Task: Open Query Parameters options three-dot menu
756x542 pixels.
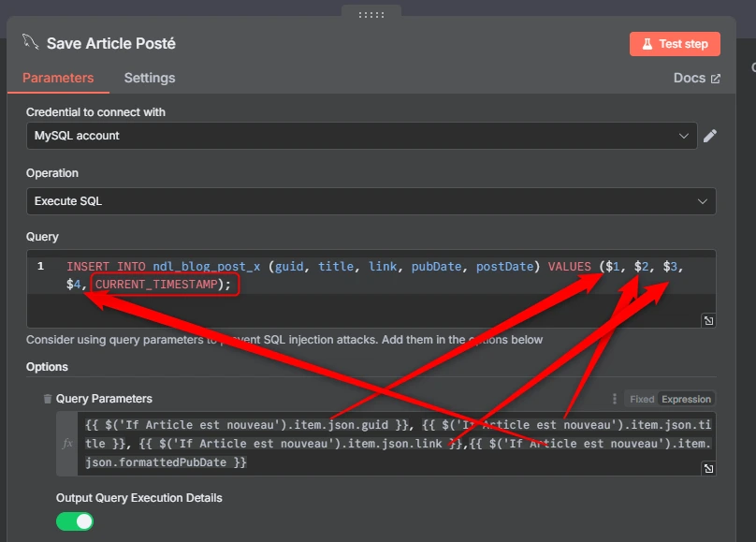Action: click(x=614, y=399)
